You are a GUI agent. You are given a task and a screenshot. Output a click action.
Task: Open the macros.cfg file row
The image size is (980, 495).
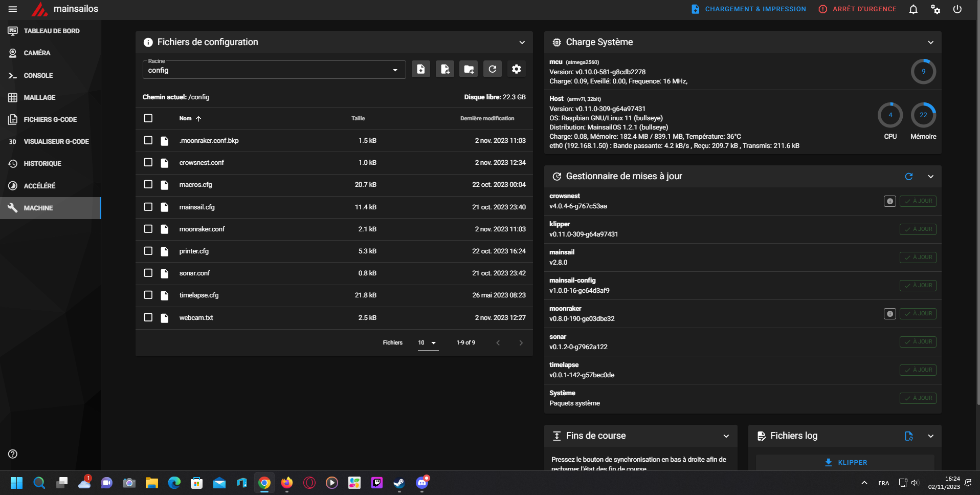point(334,185)
